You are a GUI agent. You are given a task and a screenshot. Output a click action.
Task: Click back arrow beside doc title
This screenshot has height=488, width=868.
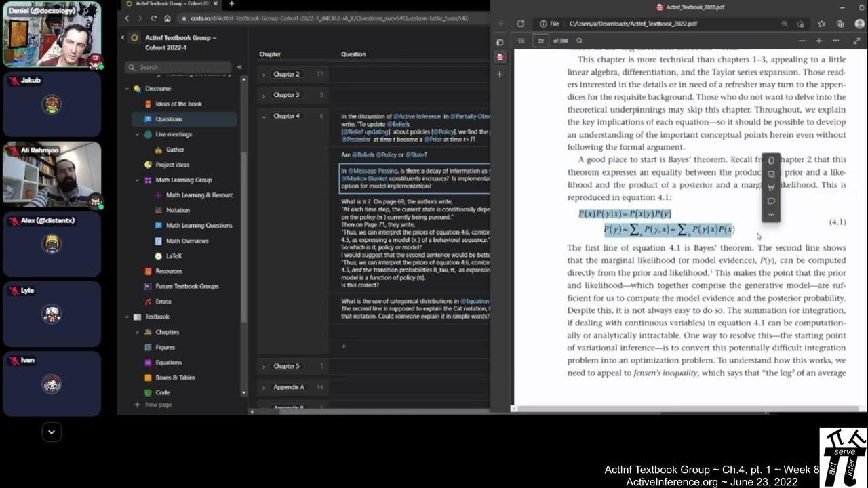(x=123, y=38)
